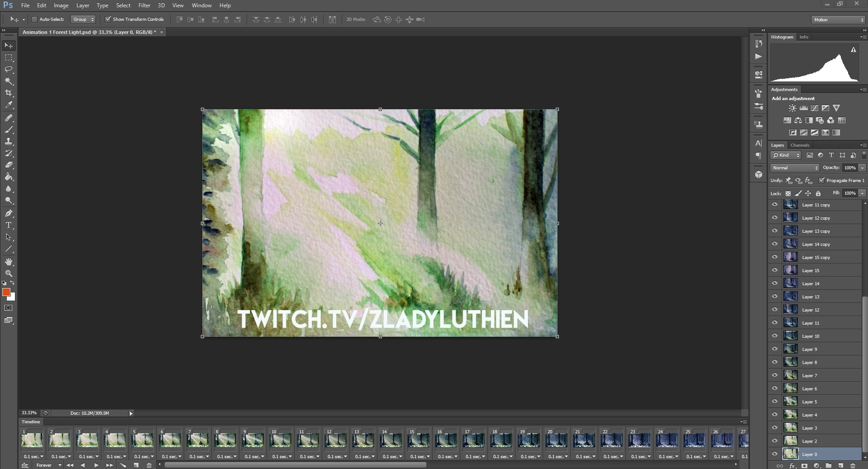Select the Rectangular Marquee tool
This screenshot has height=469, width=868.
click(x=9, y=57)
